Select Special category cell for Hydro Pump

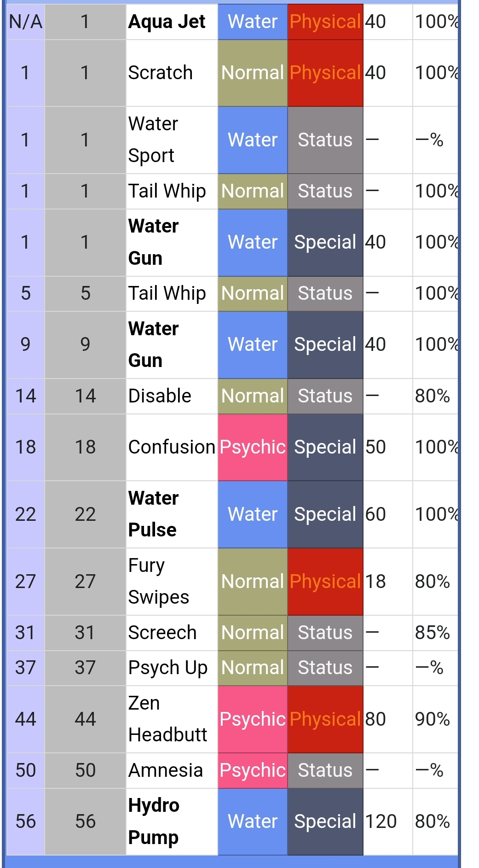click(325, 821)
